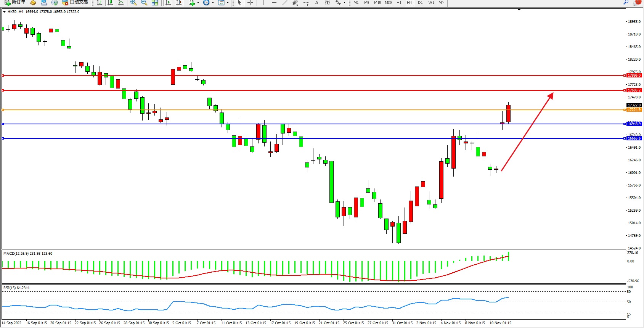Click the New Order (新订单) button
644x328 pixels.
pos(15,2)
